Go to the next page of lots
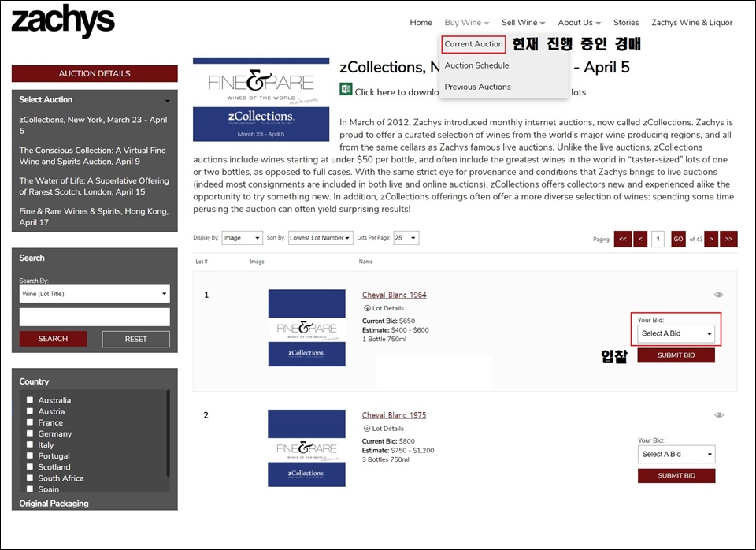Viewport: 756px width, 550px height. (711, 239)
